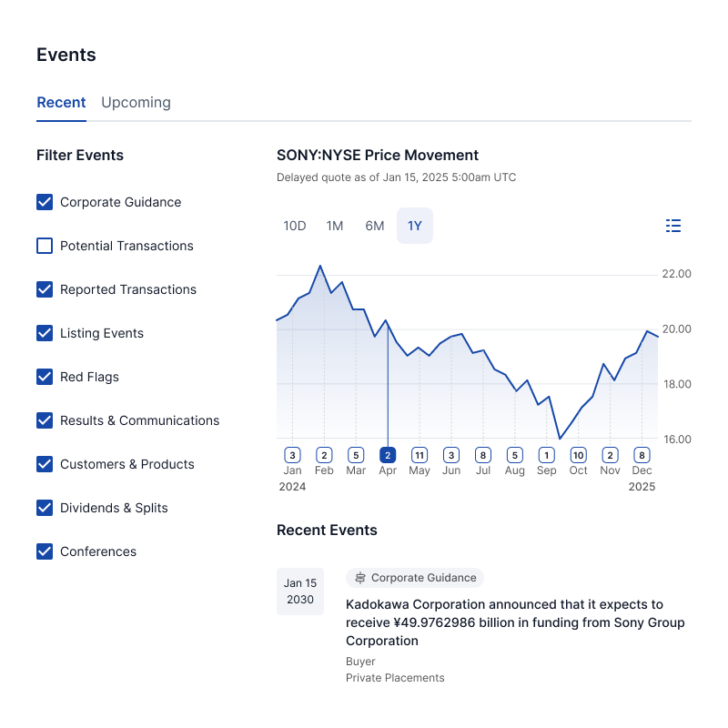Click the Corporate Guidance event tag

coord(415,578)
